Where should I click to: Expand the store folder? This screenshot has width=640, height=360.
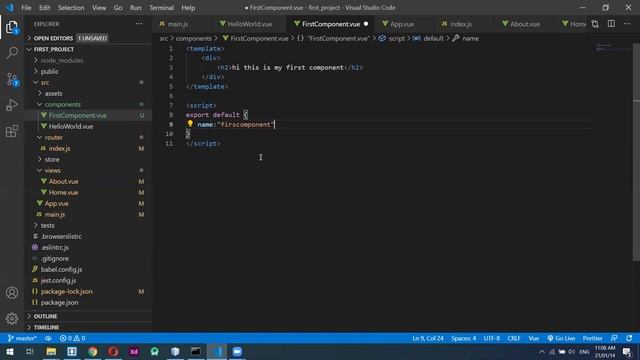[89, 160]
